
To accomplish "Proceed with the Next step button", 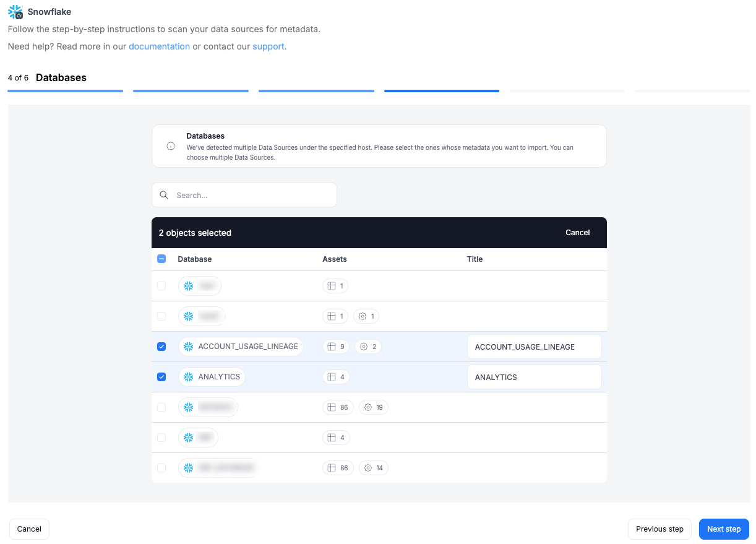I will [724, 529].
